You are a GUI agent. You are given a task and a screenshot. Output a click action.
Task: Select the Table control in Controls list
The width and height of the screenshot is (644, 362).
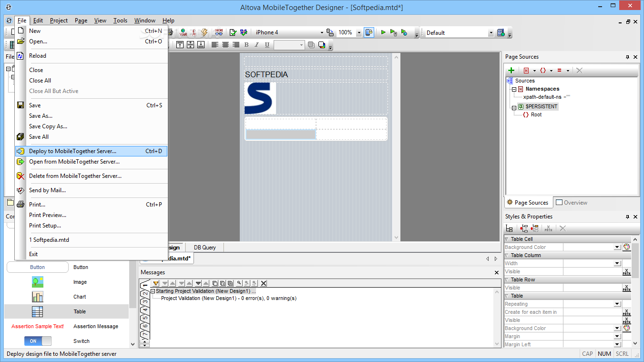tap(66, 311)
